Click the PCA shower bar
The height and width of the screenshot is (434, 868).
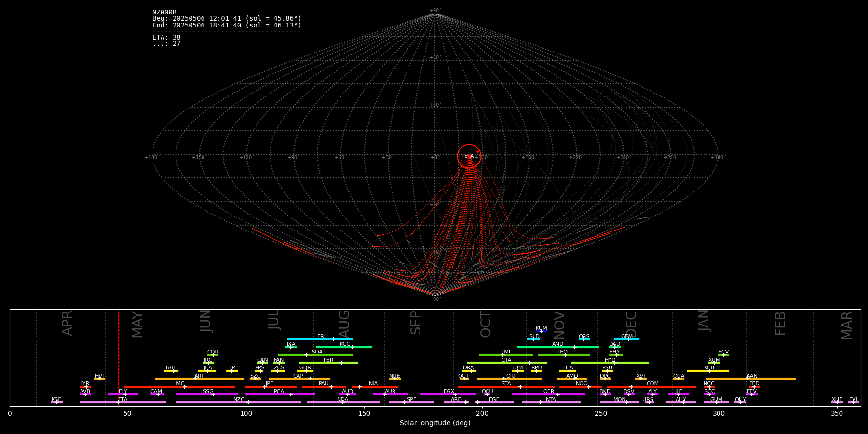pos(280,394)
